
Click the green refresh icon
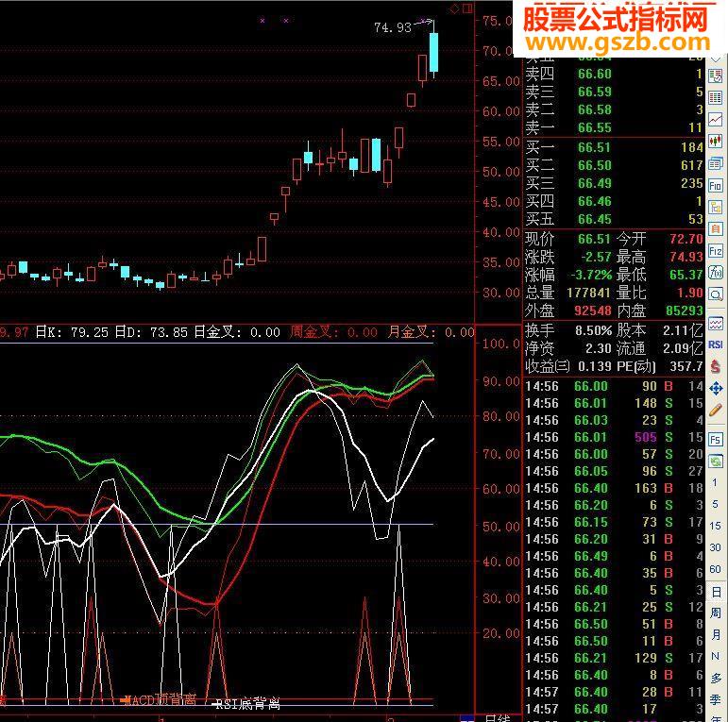point(716,462)
